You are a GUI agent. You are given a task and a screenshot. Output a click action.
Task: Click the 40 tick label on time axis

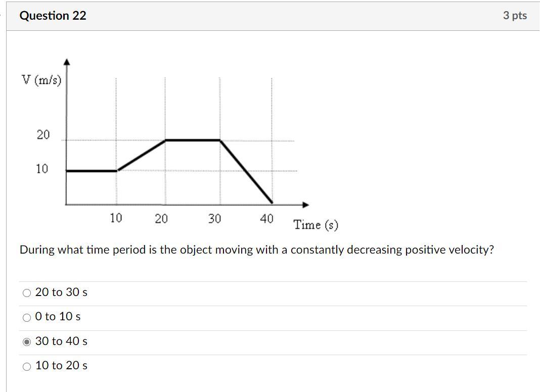(266, 219)
